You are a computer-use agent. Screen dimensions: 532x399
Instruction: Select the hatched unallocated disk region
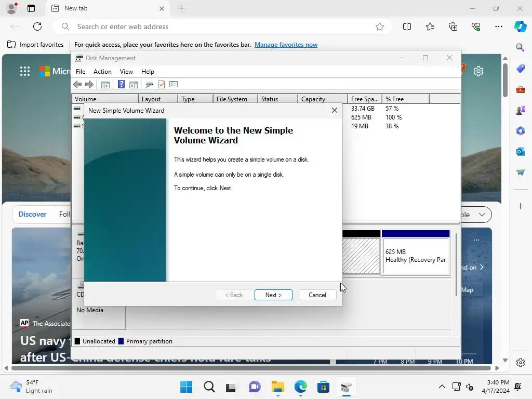coord(361,256)
